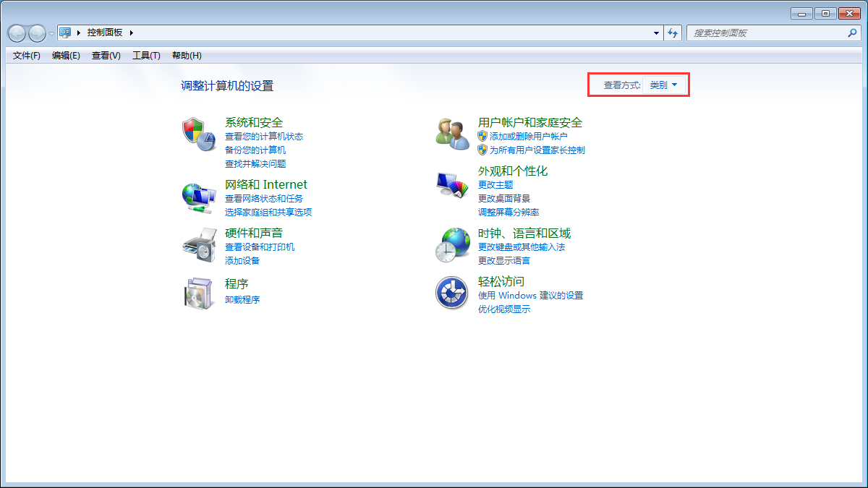Viewport: 868px width, 488px height.
Task: Open the 时钟、语言和区域 heading link
Action: (x=524, y=233)
